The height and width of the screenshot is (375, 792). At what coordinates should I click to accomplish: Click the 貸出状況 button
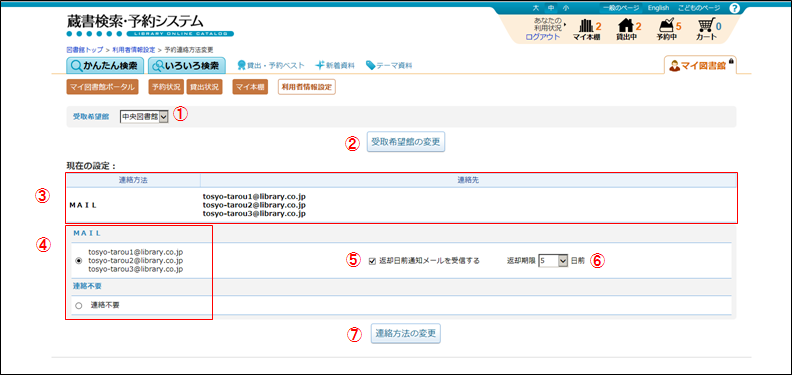(204, 87)
